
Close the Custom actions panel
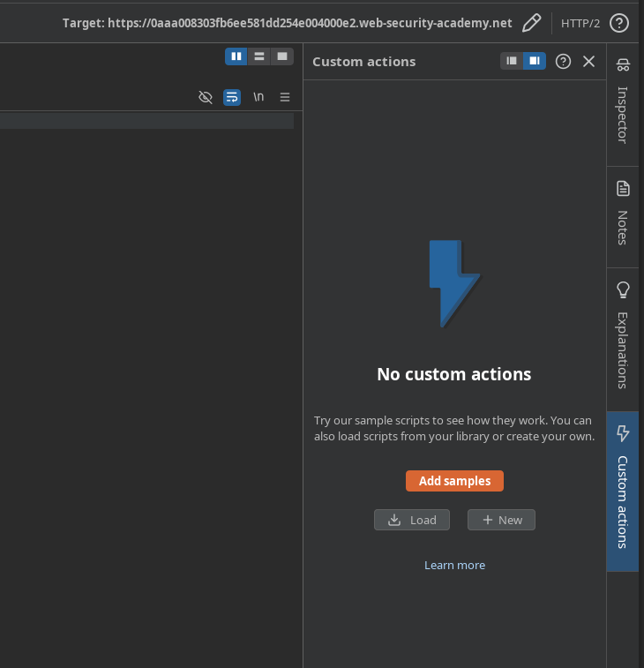tap(588, 61)
